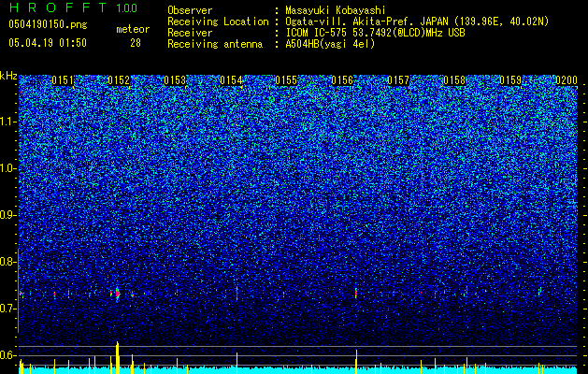Image resolution: width=588 pixels, height=374 pixels.
Task: Click the HROFFT 1.0.0 title text
Action: click(x=73, y=7)
